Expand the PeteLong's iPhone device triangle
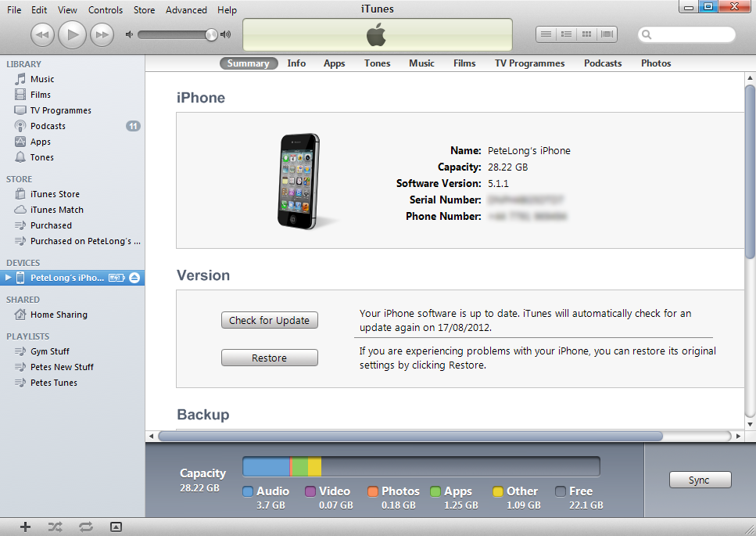This screenshot has height=536, width=756. tap(8, 278)
